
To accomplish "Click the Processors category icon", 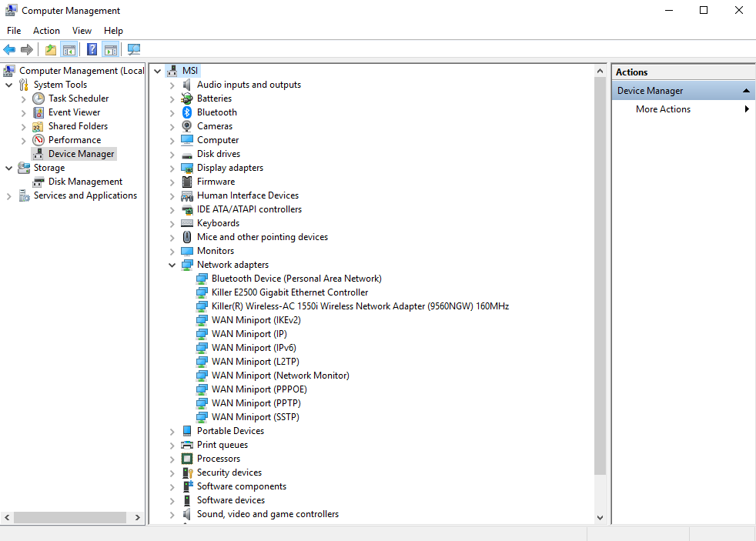I will (187, 459).
